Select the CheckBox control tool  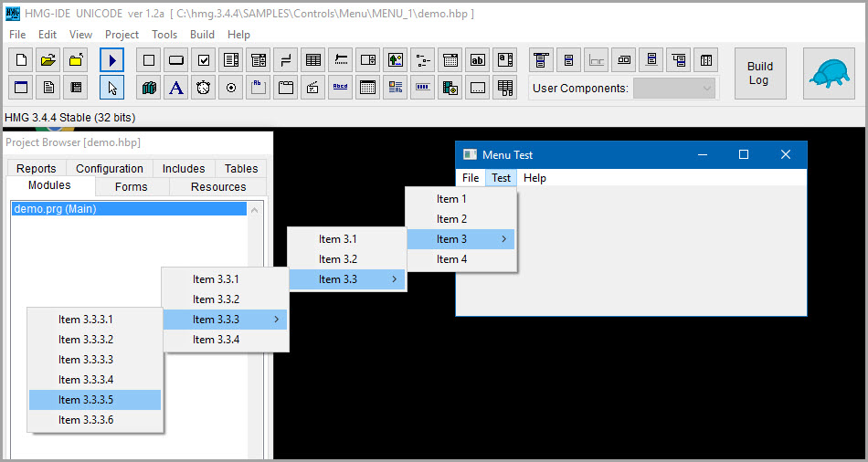[203, 59]
